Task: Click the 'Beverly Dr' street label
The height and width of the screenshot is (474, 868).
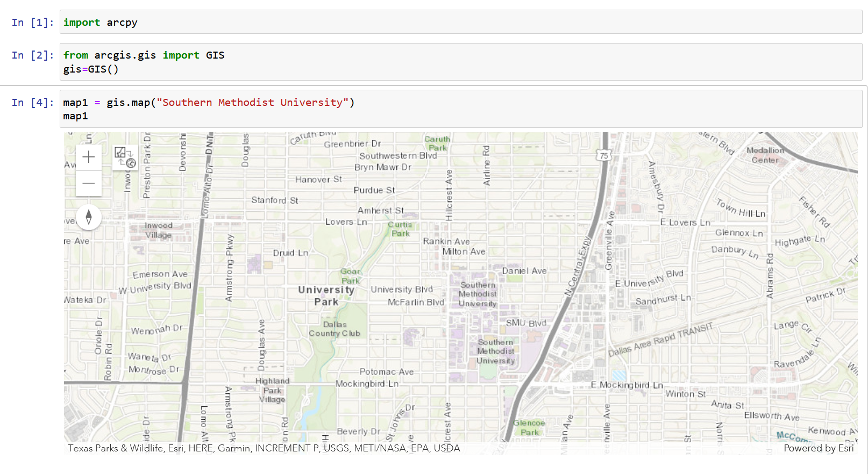Action: tap(359, 432)
